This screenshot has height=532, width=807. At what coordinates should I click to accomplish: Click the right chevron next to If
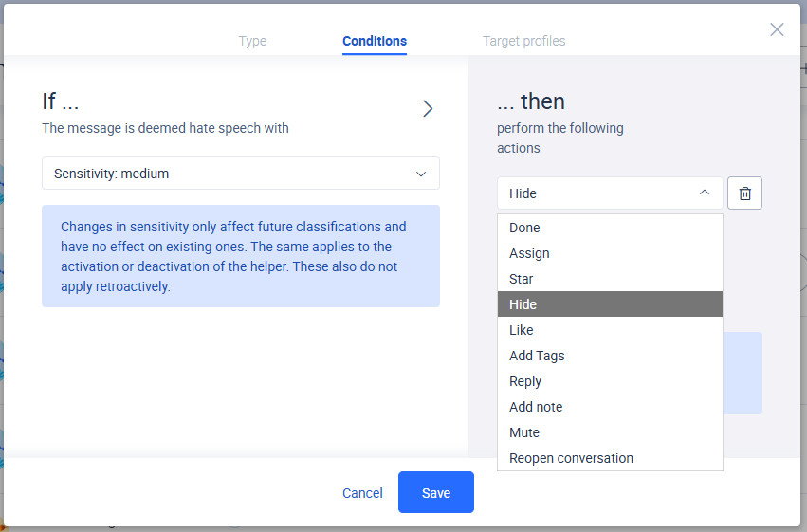[427, 108]
